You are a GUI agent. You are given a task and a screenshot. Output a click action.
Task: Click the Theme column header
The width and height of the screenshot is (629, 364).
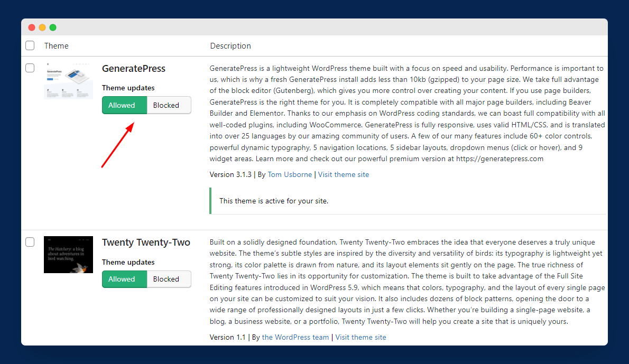coord(56,45)
